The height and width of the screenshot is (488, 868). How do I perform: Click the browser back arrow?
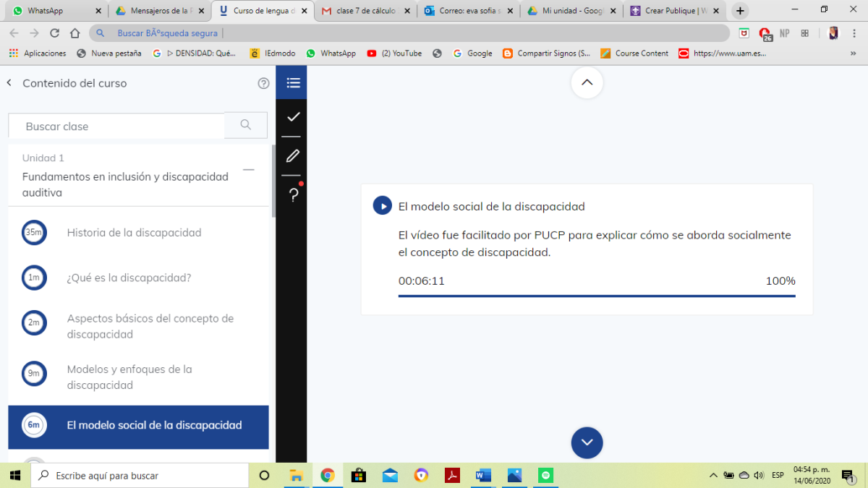point(14,33)
